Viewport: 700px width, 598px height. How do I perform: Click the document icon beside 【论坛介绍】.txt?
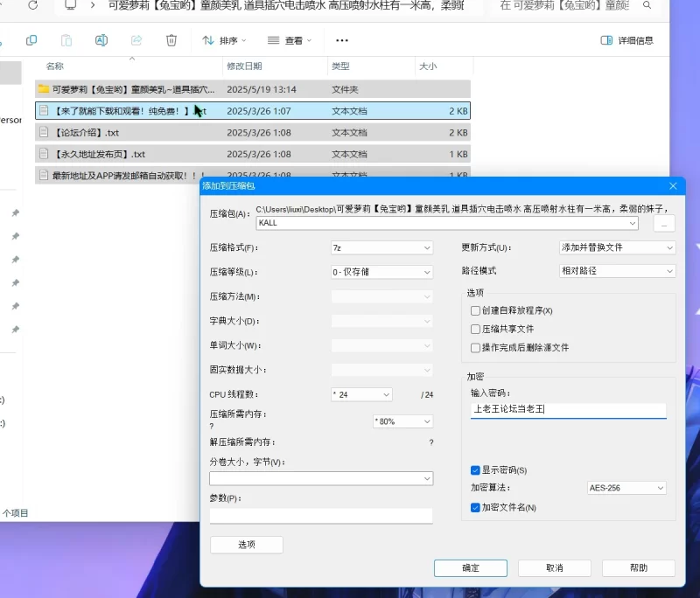[43, 132]
